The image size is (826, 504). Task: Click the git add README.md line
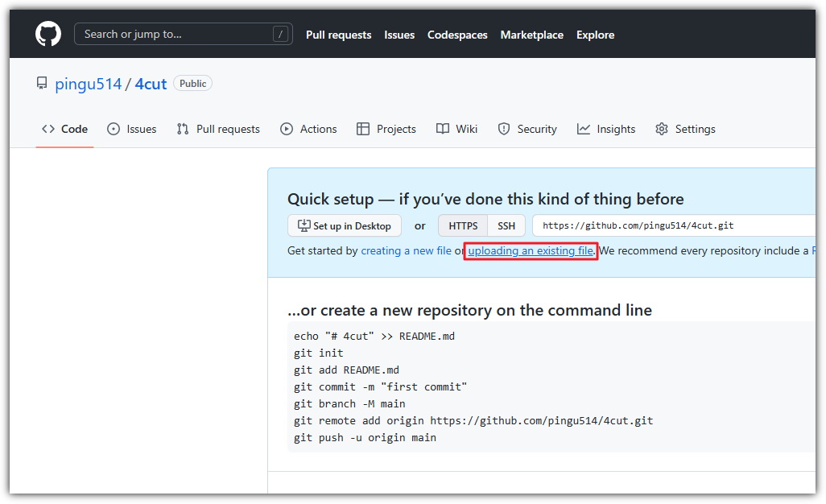point(346,370)
